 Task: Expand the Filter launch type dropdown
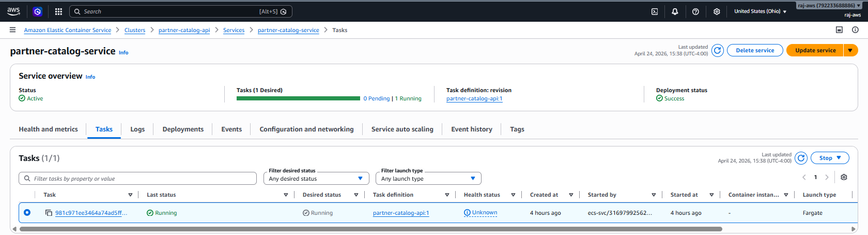pyautogui.click(x=428, y=179)
